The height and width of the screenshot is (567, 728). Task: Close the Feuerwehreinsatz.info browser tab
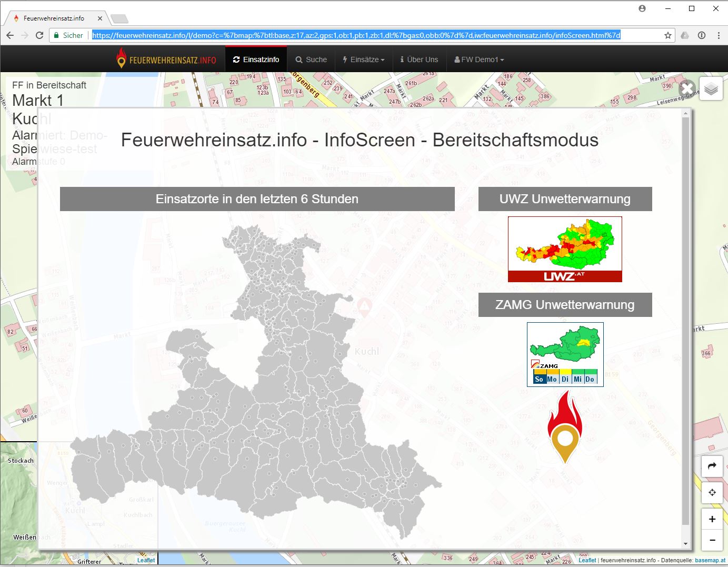coord(99,18)
